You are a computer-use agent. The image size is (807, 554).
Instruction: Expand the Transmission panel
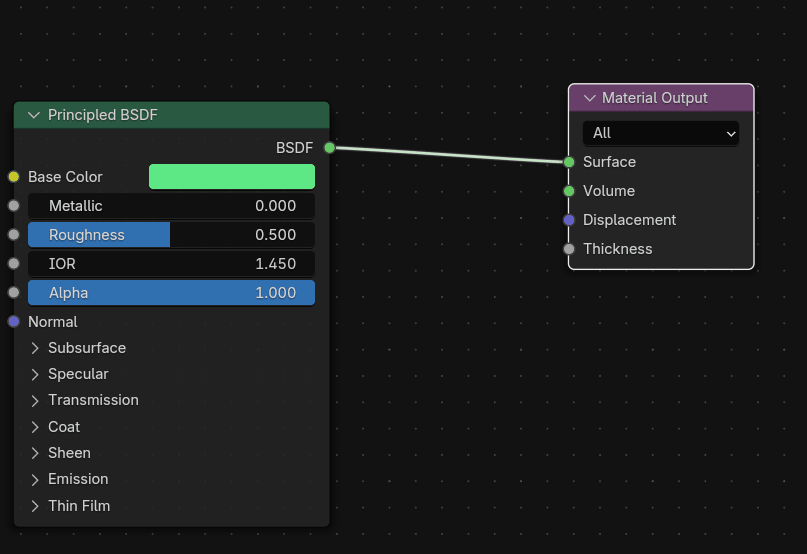[x=35, y=400]
